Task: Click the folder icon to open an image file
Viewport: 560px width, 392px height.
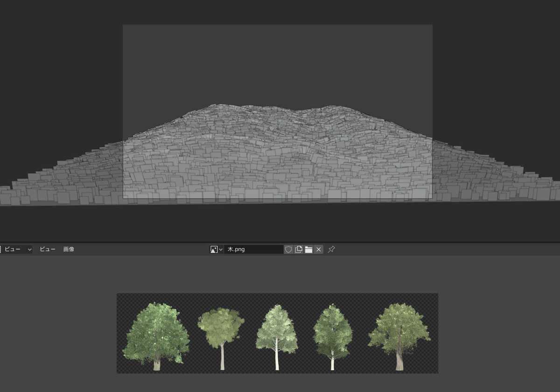Action: [x=309, y=249]
